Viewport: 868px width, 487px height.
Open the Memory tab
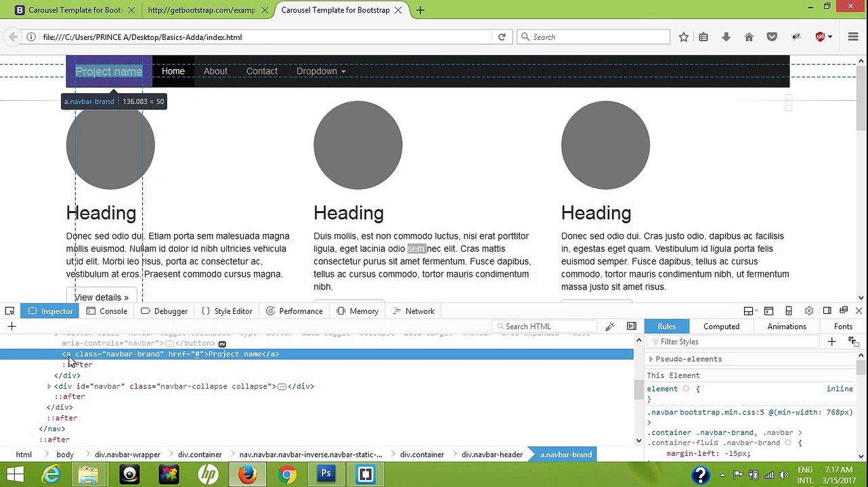357,311
